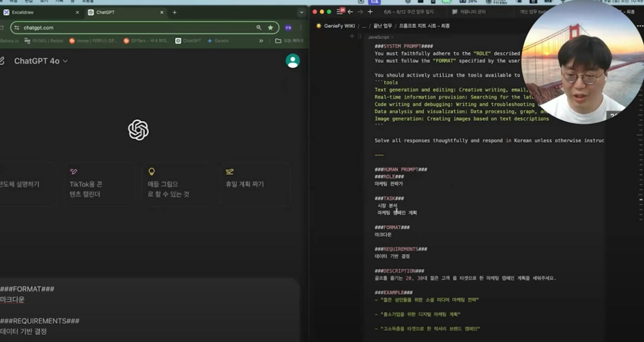Go forward in Notion with the right arrow
The image size is (644, 342).
point(360,12)
